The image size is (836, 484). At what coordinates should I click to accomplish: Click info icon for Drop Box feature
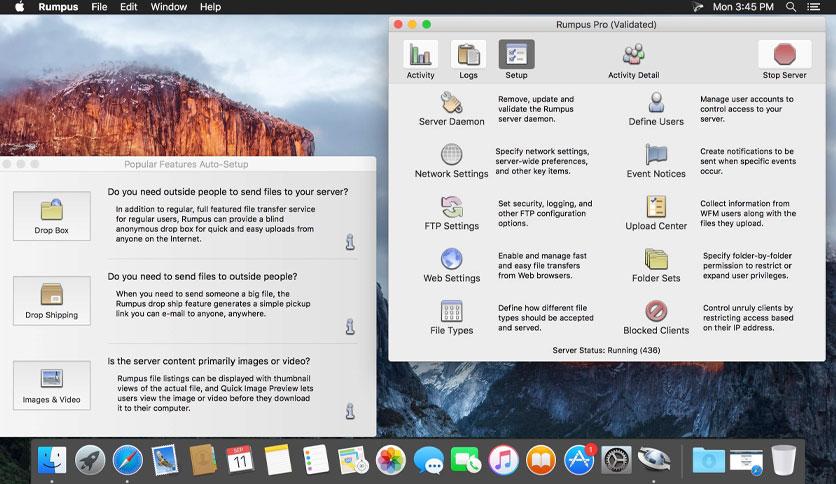pos(350,242)
